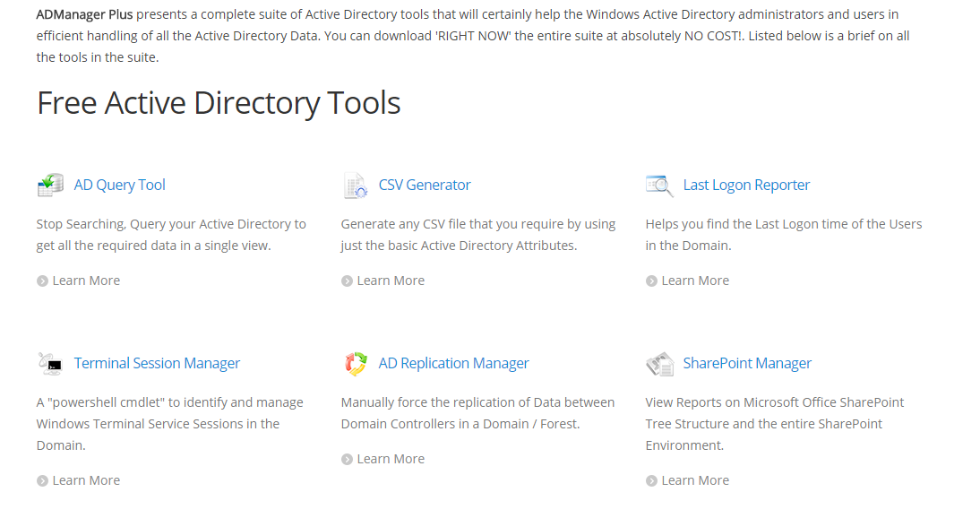
Task: Follow Learn More under AD Replication Manager
Action: [x=391, y=459]
